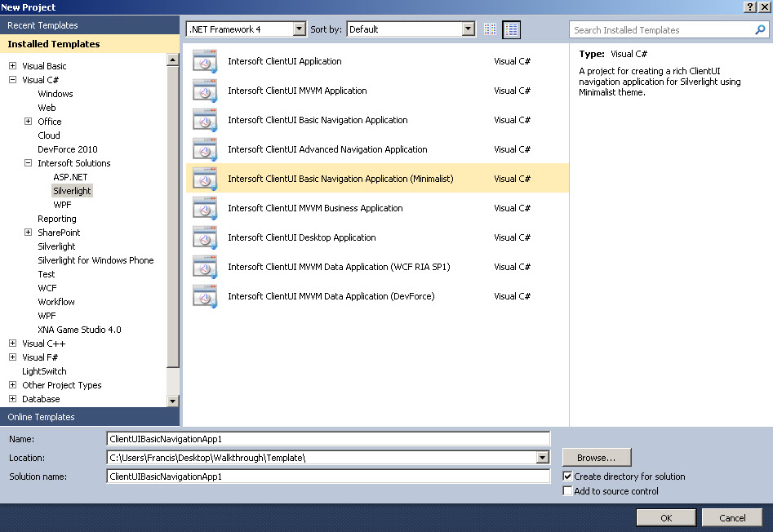Click the Cancel button
The width and height of the screenshot is (773, 532).
coord(732,517)
